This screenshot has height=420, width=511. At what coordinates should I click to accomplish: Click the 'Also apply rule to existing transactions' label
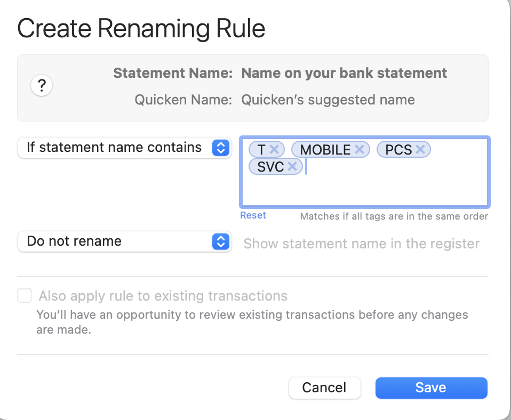163,296
